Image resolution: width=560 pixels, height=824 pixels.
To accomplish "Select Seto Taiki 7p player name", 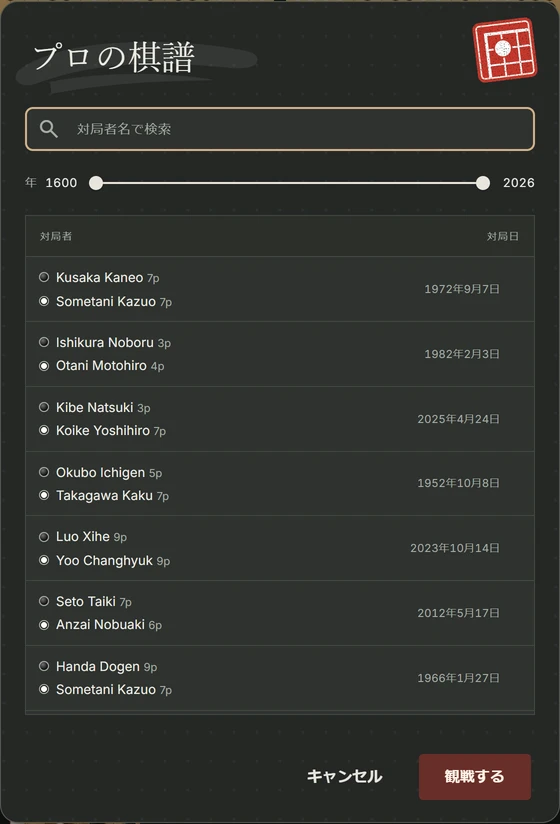I will (x=94, y=602).
